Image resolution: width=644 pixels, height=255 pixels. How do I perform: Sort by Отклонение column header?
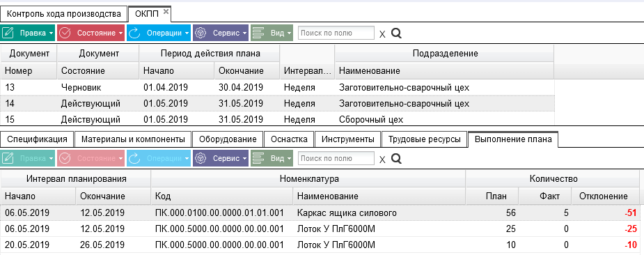tap(605, 196)
